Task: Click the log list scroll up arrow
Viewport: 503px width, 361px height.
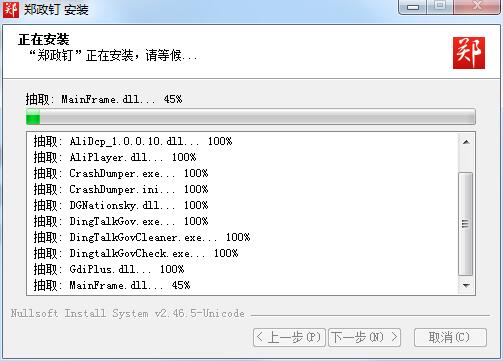Action: (x=466, y=142)
